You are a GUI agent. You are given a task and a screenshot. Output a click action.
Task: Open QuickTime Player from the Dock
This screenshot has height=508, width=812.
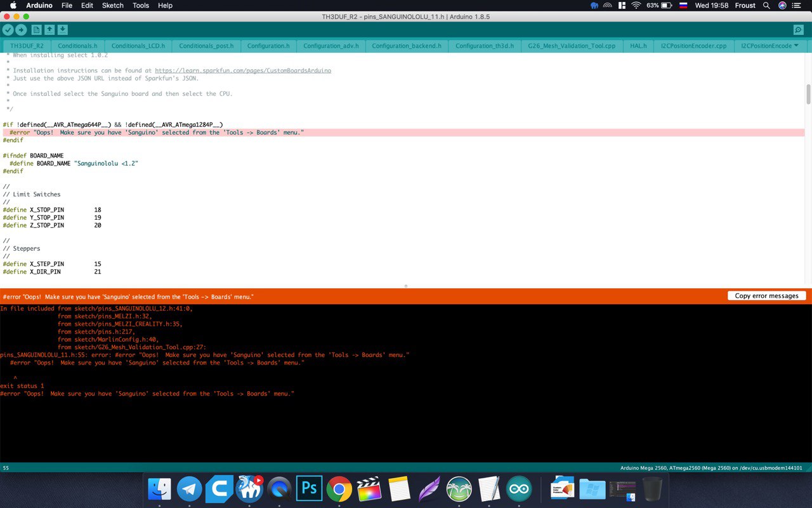[x=279, y=489]
